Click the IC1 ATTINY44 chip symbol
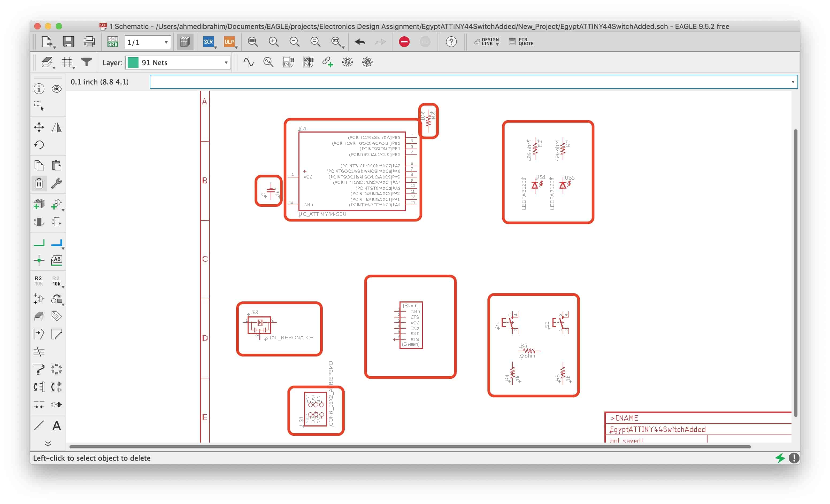Image resolution: width=830 pixels, height=504 pixels. (352, 171)
